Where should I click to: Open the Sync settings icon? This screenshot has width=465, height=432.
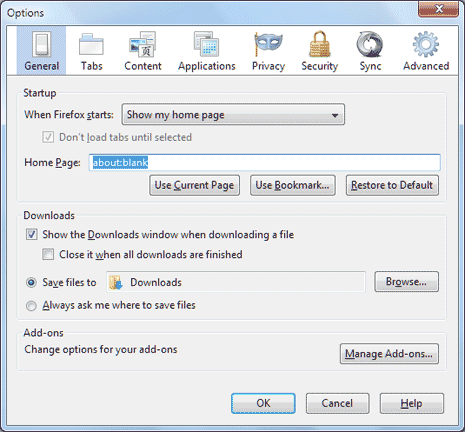click(x=370, y=44)
